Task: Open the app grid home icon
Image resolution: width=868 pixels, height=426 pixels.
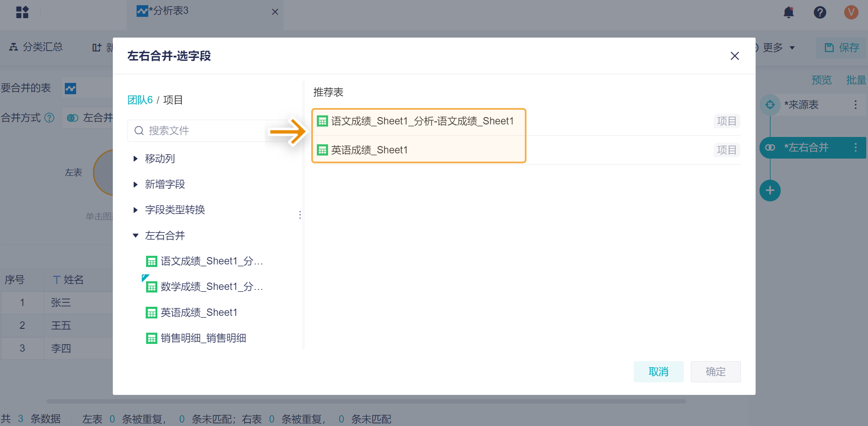Action: coord(22,12)
